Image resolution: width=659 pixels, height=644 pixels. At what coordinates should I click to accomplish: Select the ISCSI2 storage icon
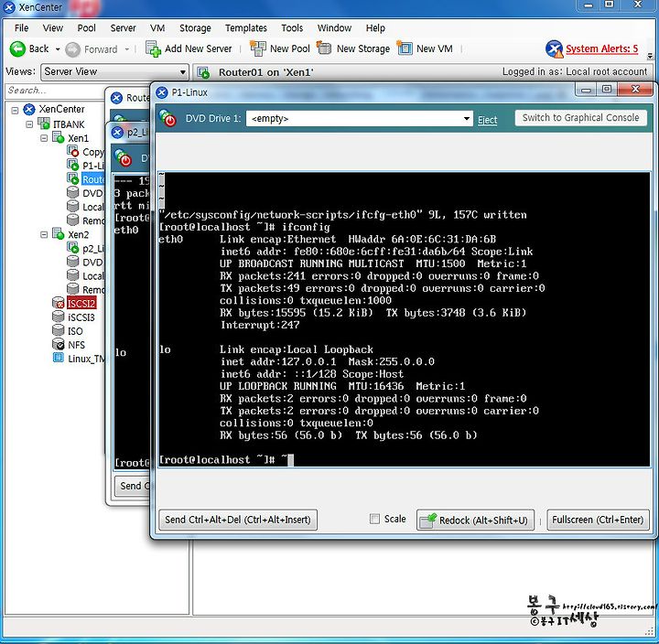point(58,303)
